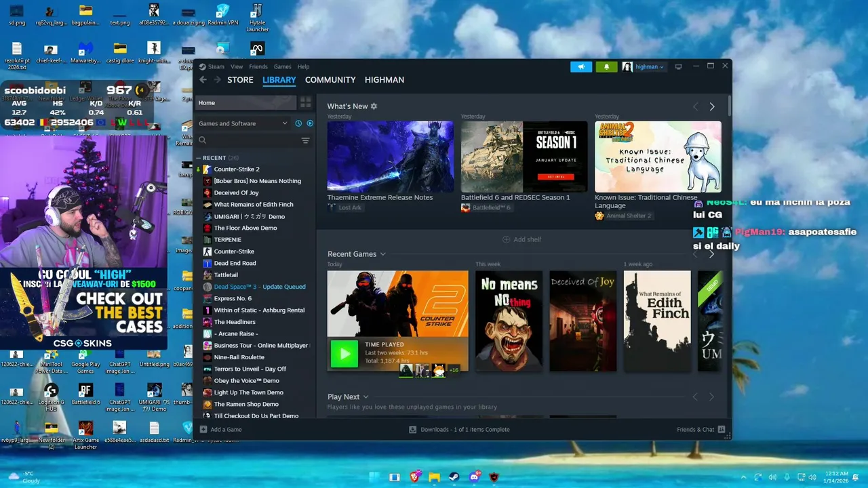Screen dimensions: 868x488
Task: Open the No Means Nothing game cover
Action: coord(509,321)
